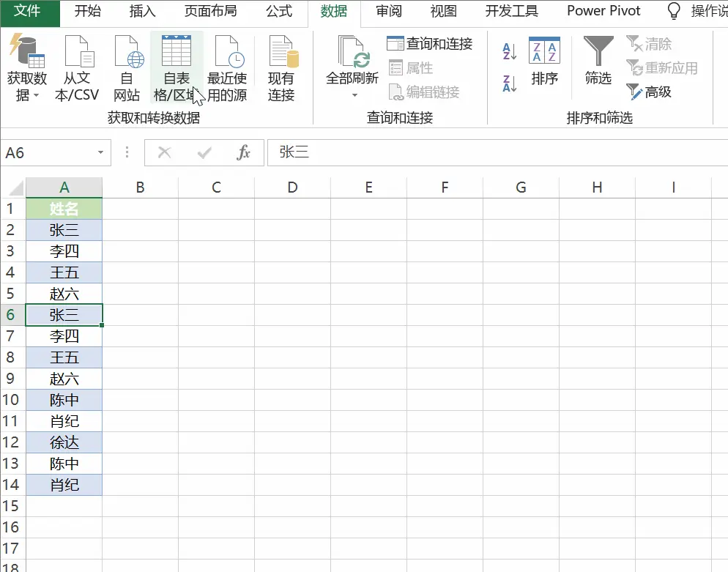This screenshot has height=572, width=728.
Task: Select cell A14 containing 肖纪
Action: tap(64, 485)
